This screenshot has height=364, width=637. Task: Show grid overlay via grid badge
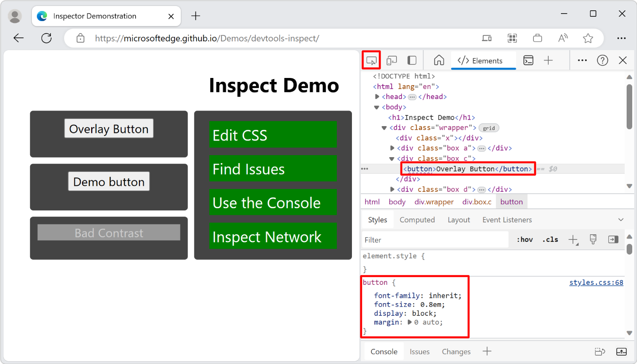click(x=489, y=128)
